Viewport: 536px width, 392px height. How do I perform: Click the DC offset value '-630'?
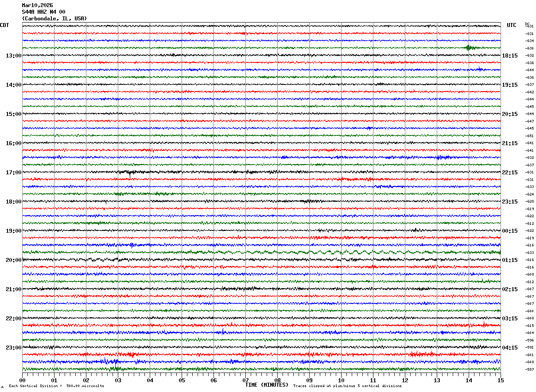[x=529, y=48]
